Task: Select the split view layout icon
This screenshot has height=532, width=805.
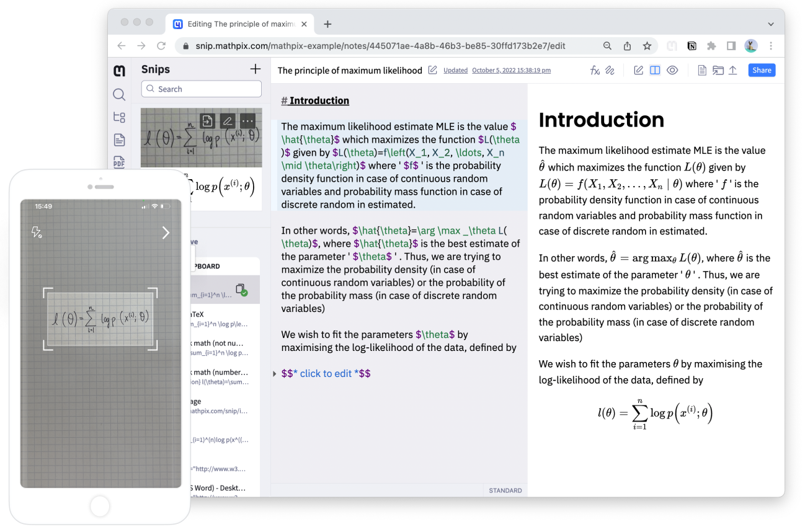Action: tap(655, 71)
